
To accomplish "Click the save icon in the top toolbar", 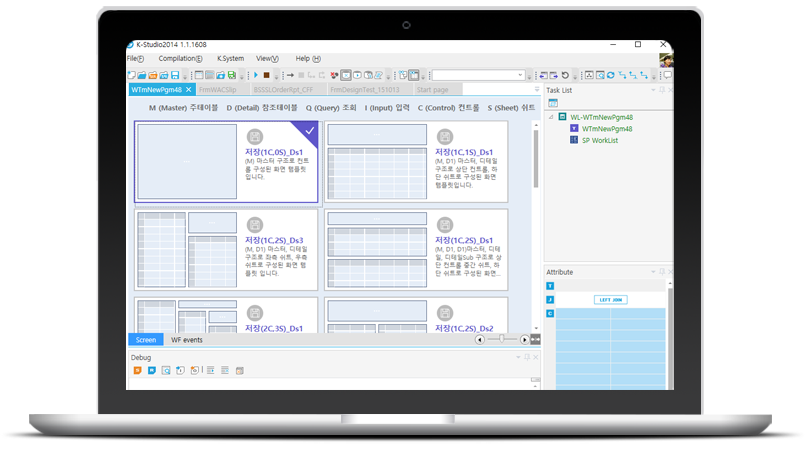I will coord(175,75).
